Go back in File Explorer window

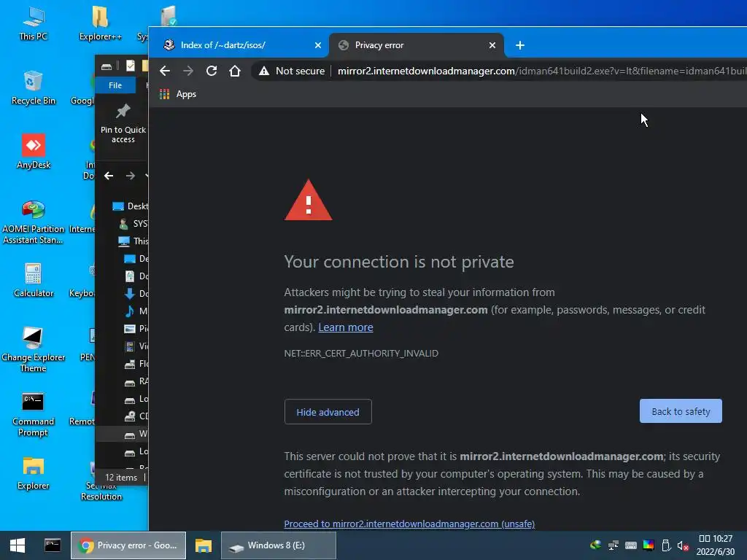tap(109, 176)
